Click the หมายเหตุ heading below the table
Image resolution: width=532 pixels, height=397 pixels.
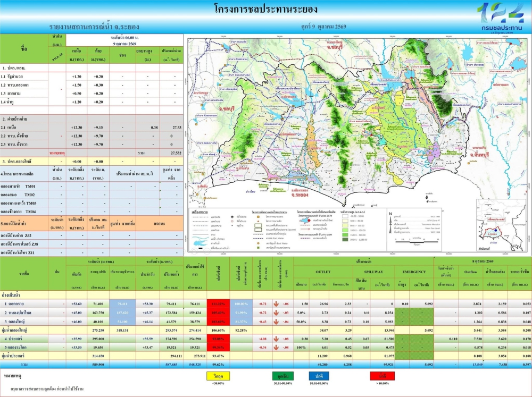point(13,376)
